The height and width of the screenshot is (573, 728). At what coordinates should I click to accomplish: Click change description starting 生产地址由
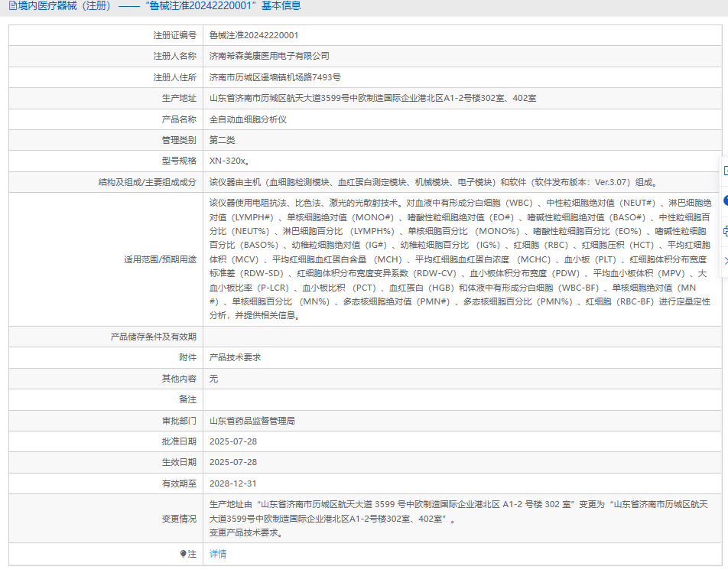click(459, 519)
